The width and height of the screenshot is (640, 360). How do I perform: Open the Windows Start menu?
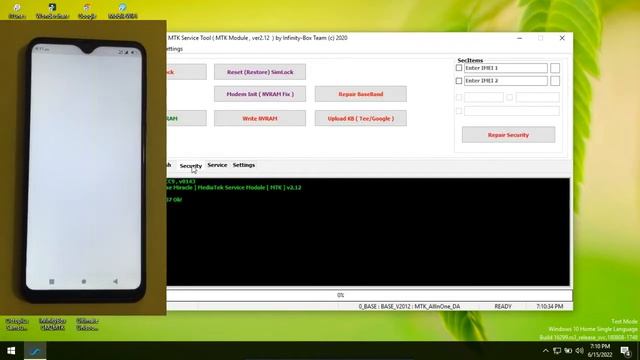(11, 351)
